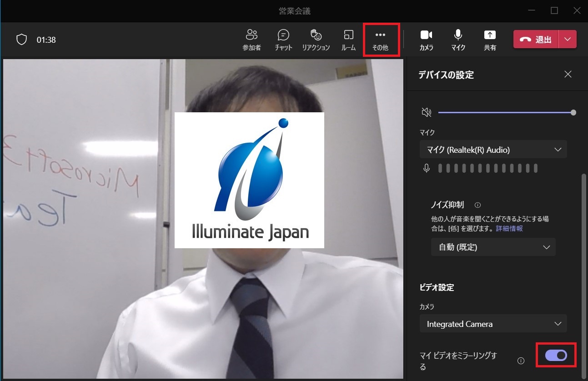Click the microphone level meter icon
The image size is (588, 381).
(426, 169)
